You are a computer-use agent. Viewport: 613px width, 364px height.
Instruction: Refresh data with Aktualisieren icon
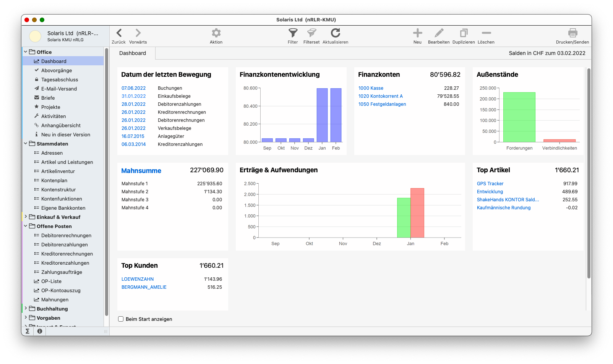click(335, 33)
